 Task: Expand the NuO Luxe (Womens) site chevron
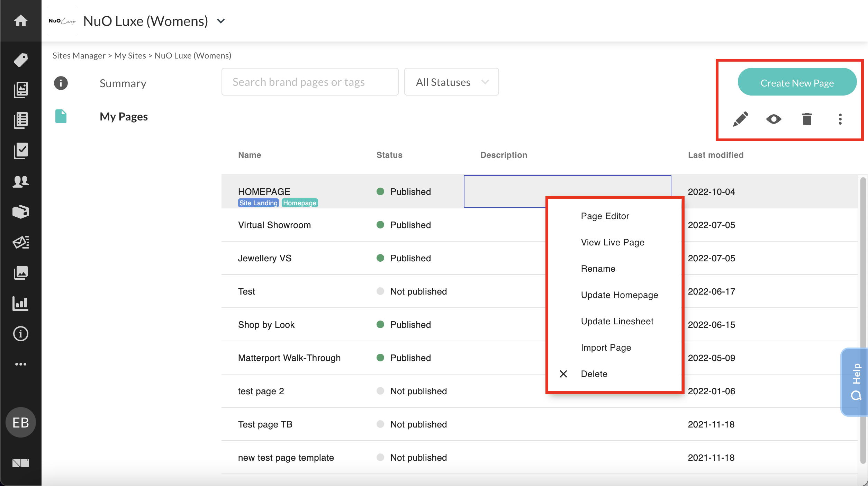(x=221, y=21)
